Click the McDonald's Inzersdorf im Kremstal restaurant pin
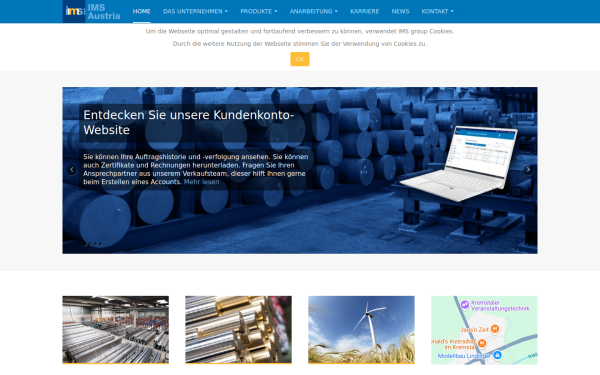600x375 pixels. 482,343
